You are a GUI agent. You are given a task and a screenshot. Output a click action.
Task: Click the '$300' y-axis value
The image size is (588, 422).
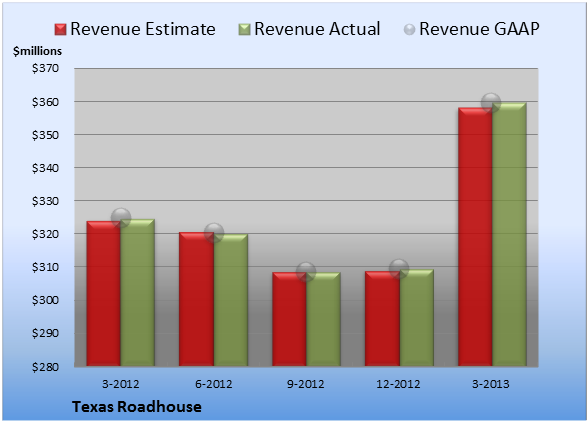(45, 300)
